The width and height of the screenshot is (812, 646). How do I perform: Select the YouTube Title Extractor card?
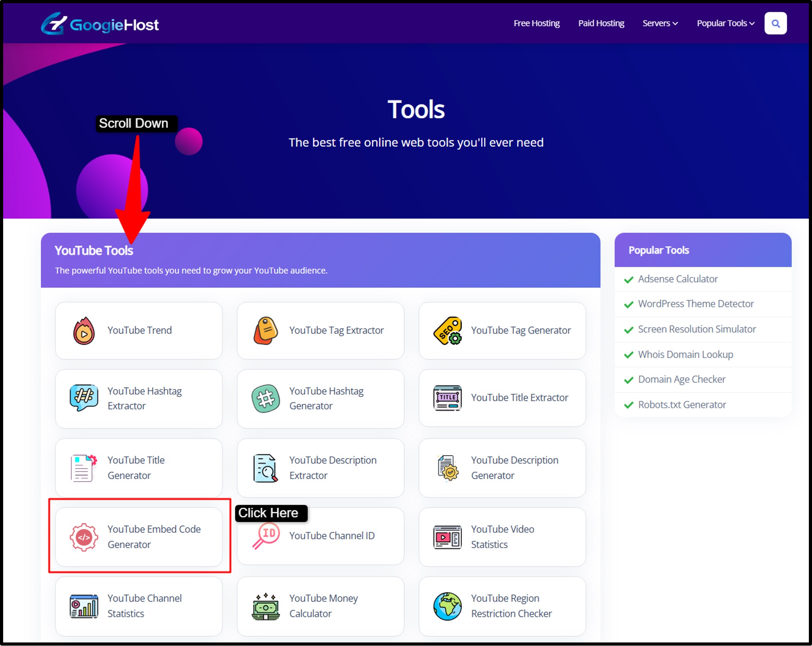pyautogui.click(x=502, y=398)
